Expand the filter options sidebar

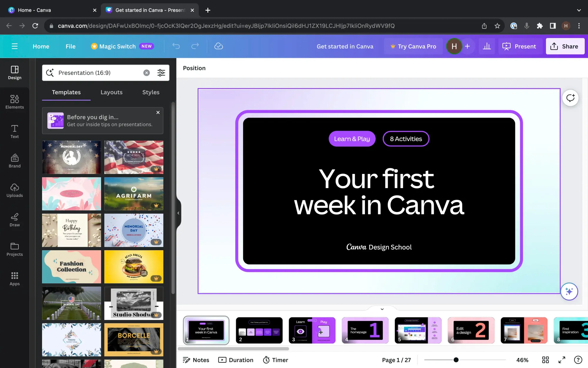point(161,73)
